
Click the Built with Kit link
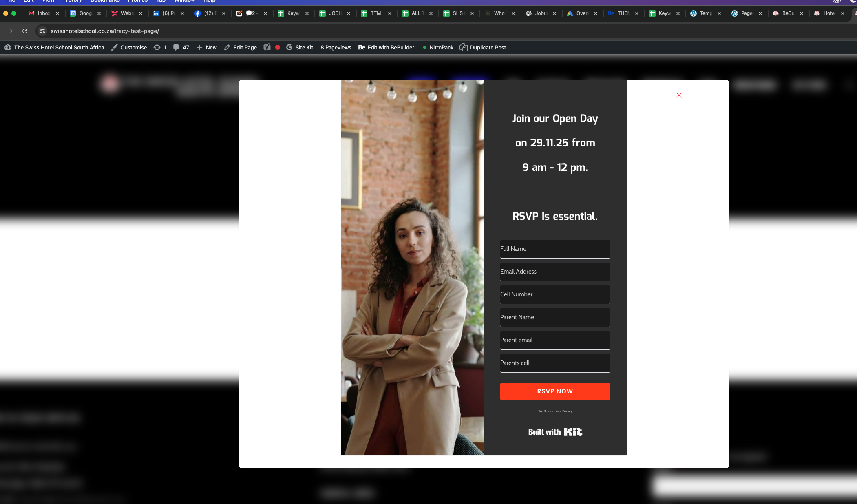click(x=555, y=432)
